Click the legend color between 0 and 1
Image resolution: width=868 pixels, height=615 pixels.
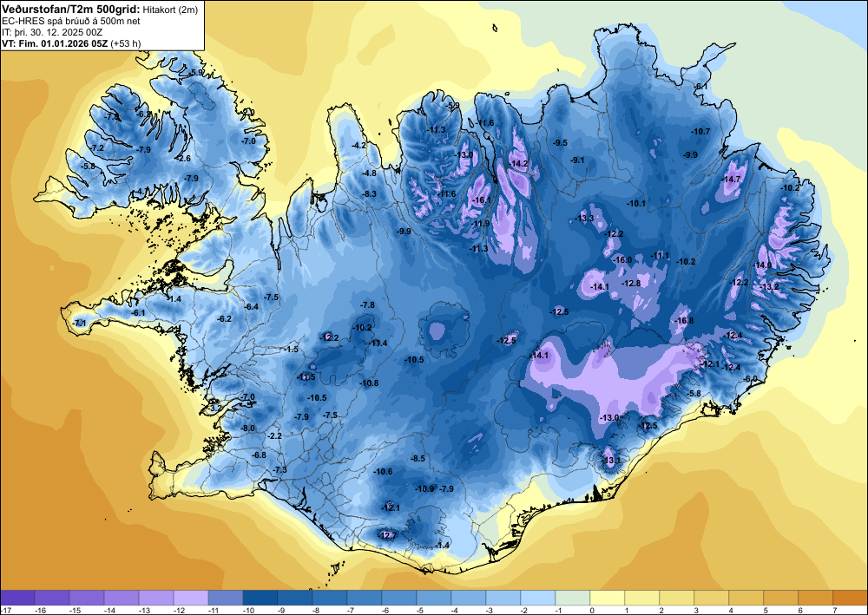[608, 598]
